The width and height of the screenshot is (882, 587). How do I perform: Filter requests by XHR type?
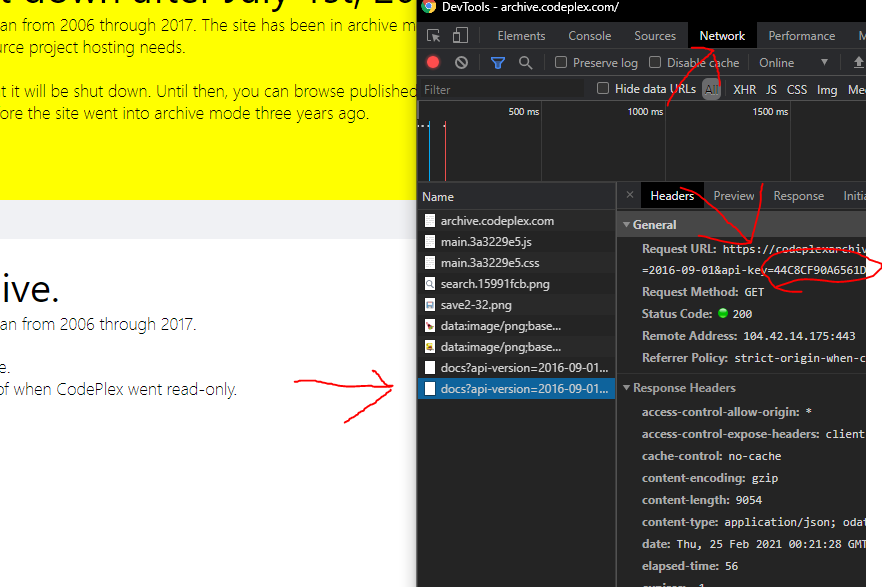744,89
